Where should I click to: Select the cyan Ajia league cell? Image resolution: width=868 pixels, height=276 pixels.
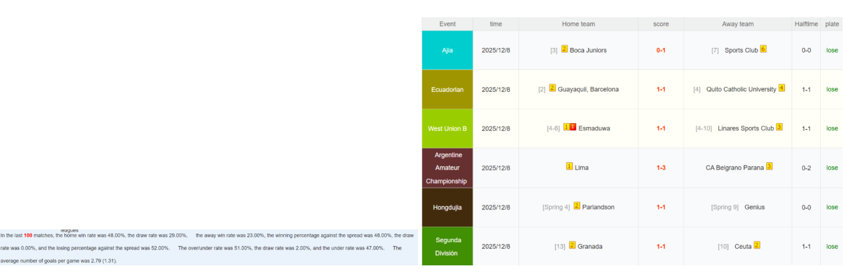[x=447, y=50]
